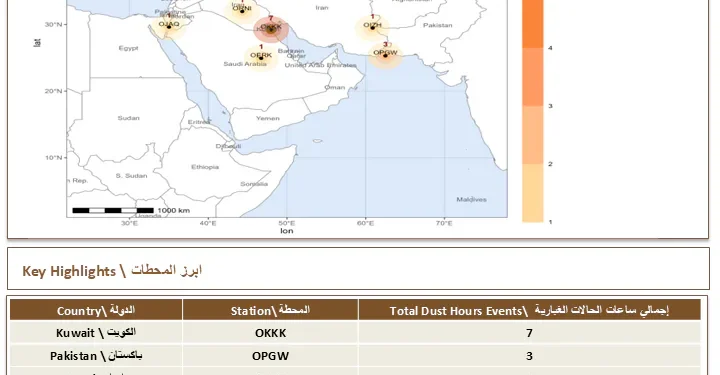Click the 'Djibouti' label on the map
Screen dimensions: 720x375
pos(228,146)
